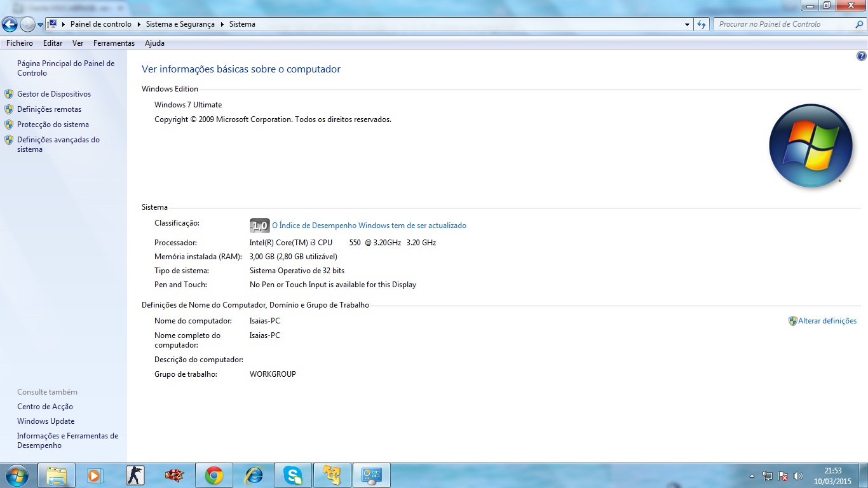Viewport: 868px width, 488px height.
Task: Click the Alterar definições link
Action: tap(827, 321)
